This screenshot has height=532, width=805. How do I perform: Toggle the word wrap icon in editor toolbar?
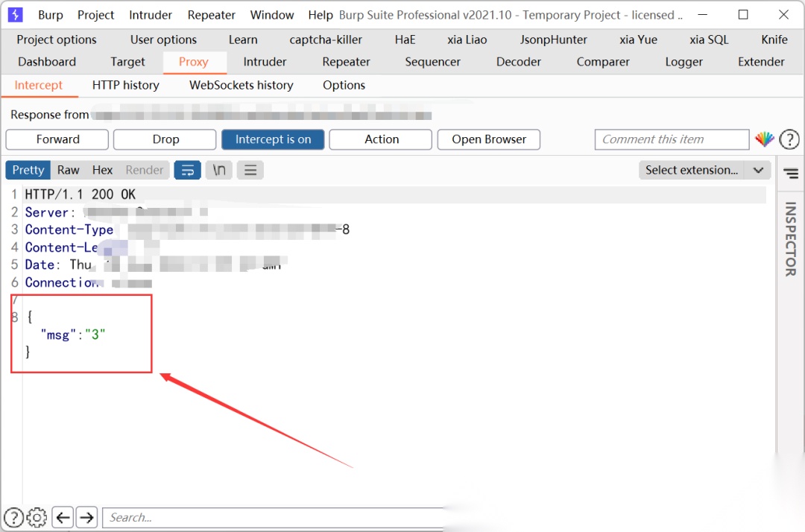click(187, 170)
